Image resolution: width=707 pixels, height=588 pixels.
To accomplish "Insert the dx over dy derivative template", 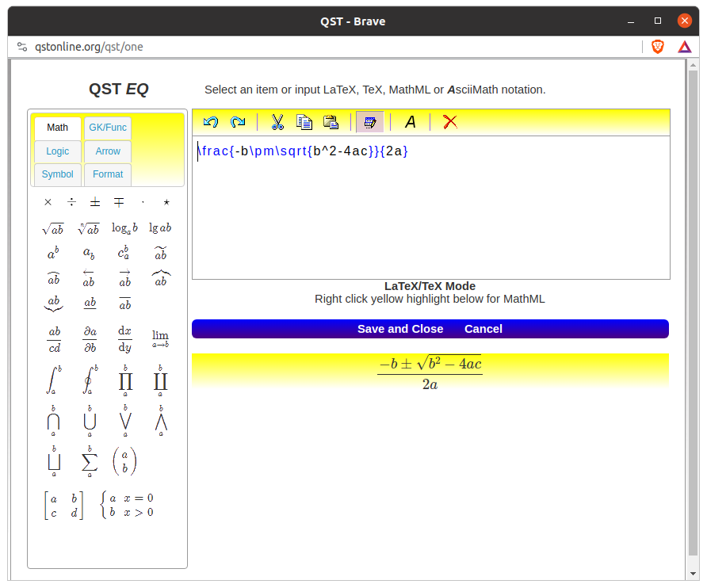I will point(125,339).
